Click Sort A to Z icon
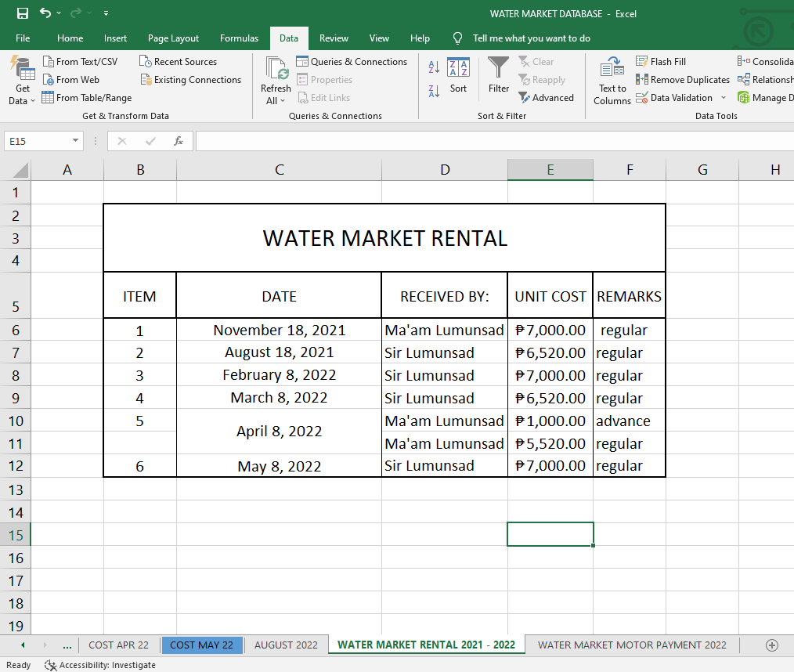The height and width of the screenshot is (672, 794). (434, 67)
